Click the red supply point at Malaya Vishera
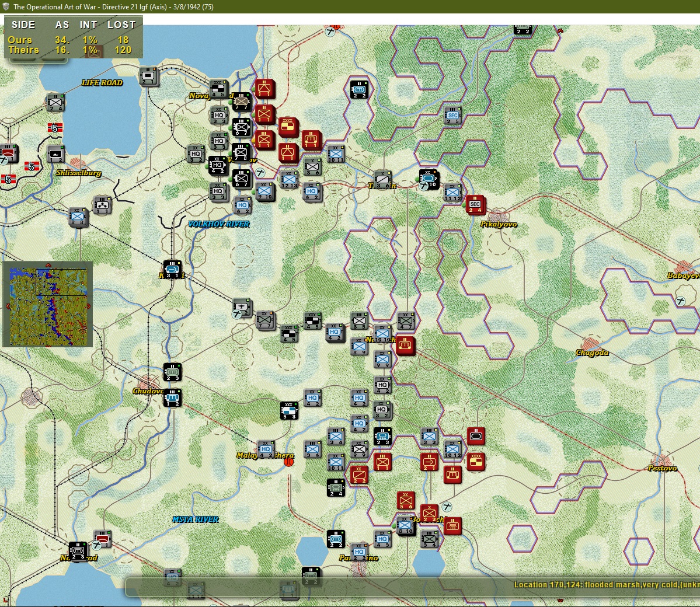This screenshot has height=607, width=700. click(289, 462)
